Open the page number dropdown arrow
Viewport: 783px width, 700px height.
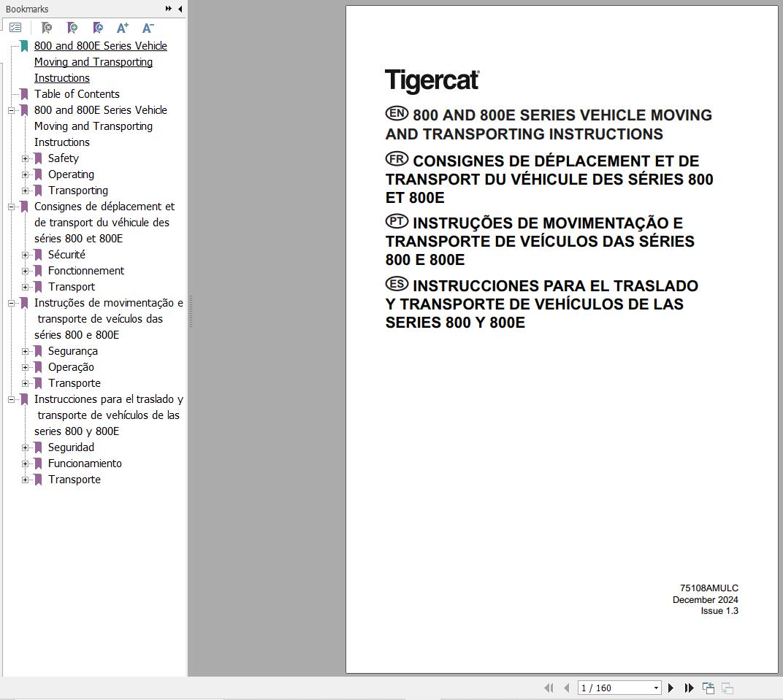pyautogui.click(x=656, y=688)
